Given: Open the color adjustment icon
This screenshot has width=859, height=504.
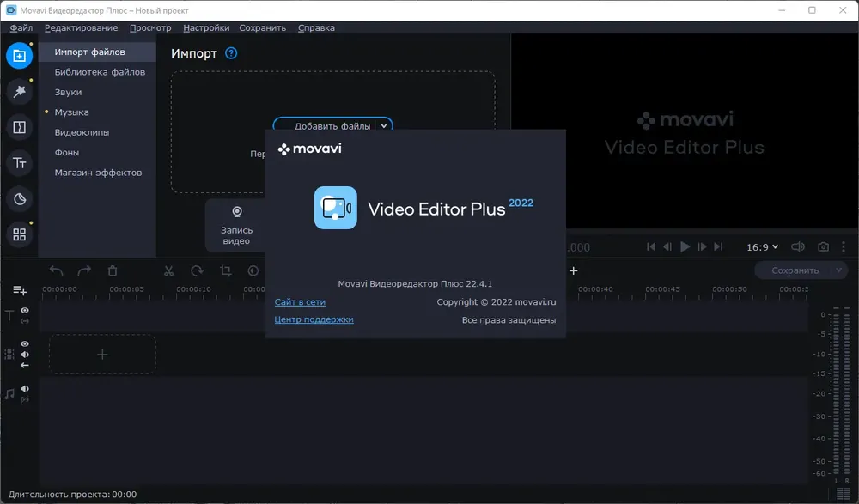Looking at the screenshot, I should click(x=253, y=270).
